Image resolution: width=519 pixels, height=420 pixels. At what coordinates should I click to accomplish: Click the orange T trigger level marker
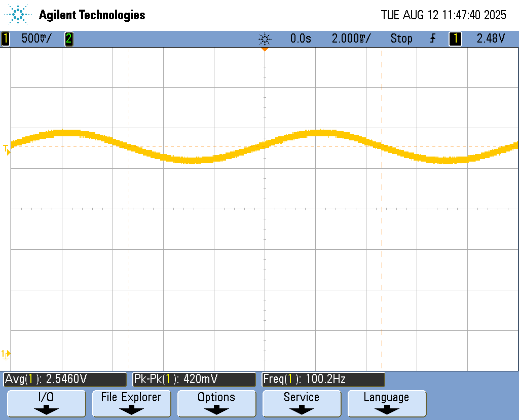click(7, 149)
